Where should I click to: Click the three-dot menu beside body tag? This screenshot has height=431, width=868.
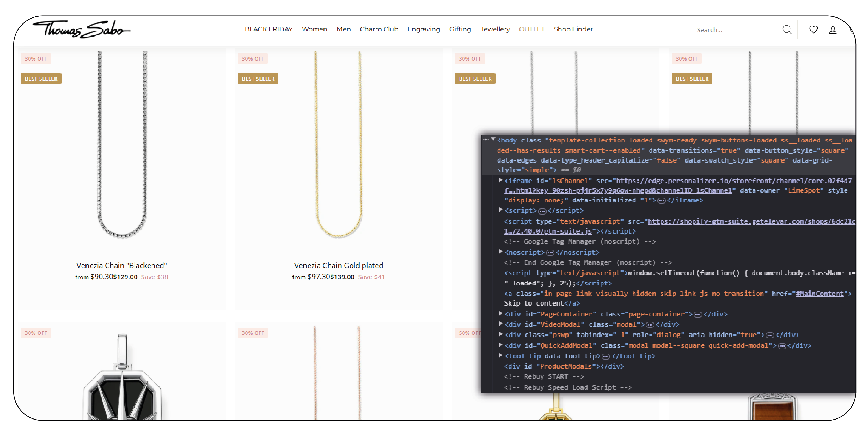point(486,139)
